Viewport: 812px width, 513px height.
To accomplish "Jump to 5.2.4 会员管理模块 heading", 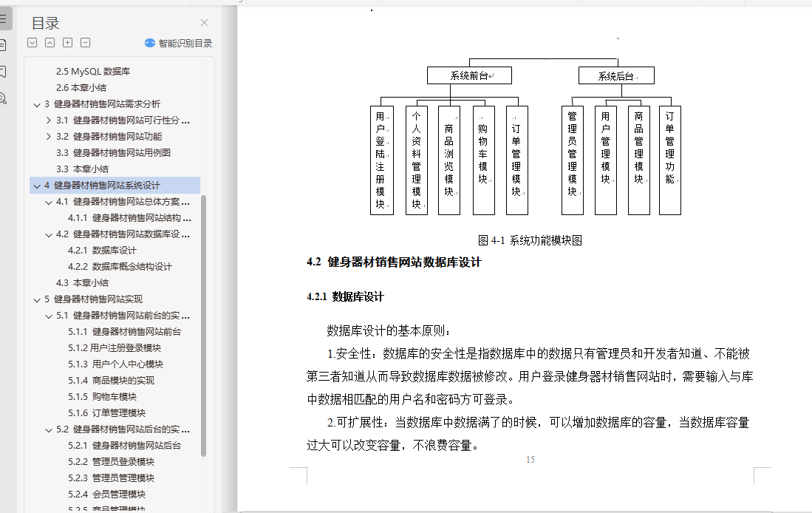I will (x=106, y=495).
